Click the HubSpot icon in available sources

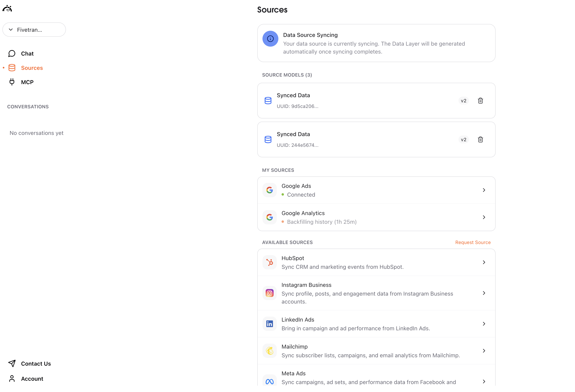click(269, 262)
